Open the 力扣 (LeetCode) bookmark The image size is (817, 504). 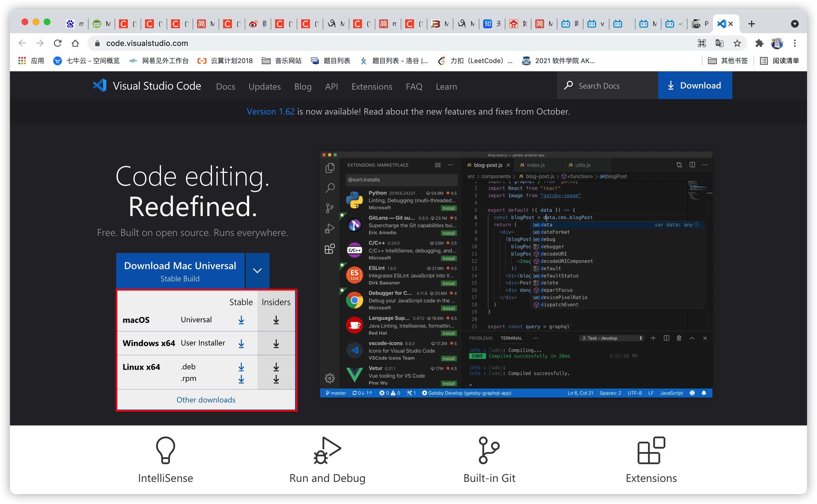click(x=475, y=61)
